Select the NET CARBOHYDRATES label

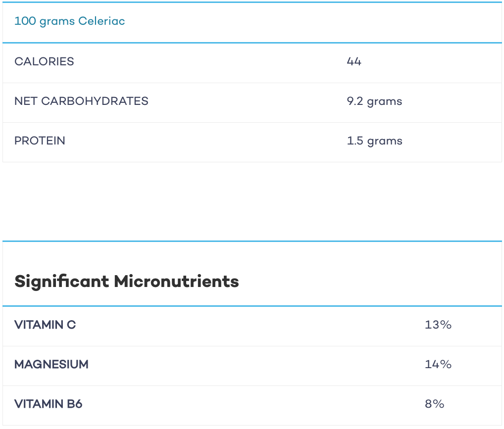coord(81,101)
